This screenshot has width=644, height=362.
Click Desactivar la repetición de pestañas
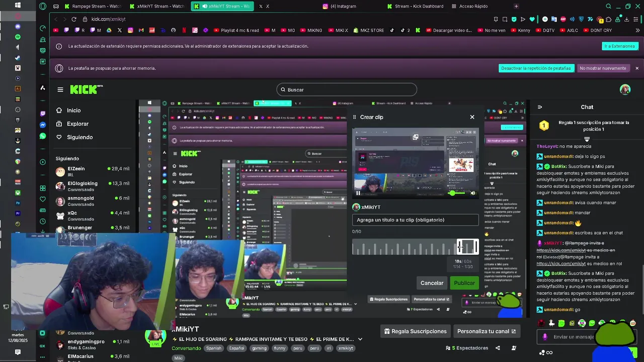(x=536, y=68)
